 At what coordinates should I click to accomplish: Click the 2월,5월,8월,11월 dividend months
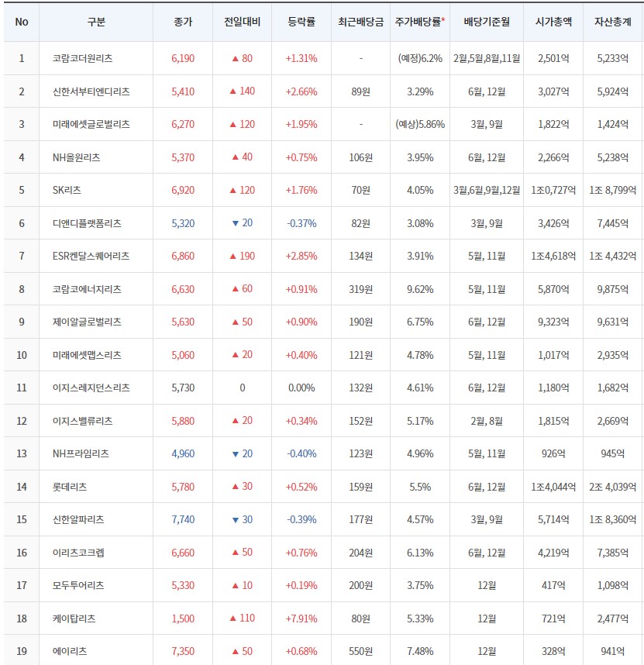487,59
